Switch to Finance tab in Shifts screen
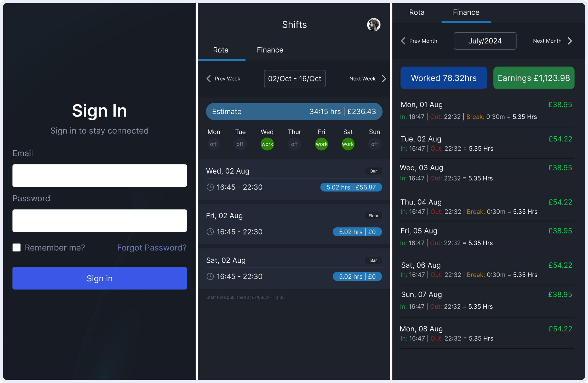Screen dimensions: 588x383 click(270, 50)
